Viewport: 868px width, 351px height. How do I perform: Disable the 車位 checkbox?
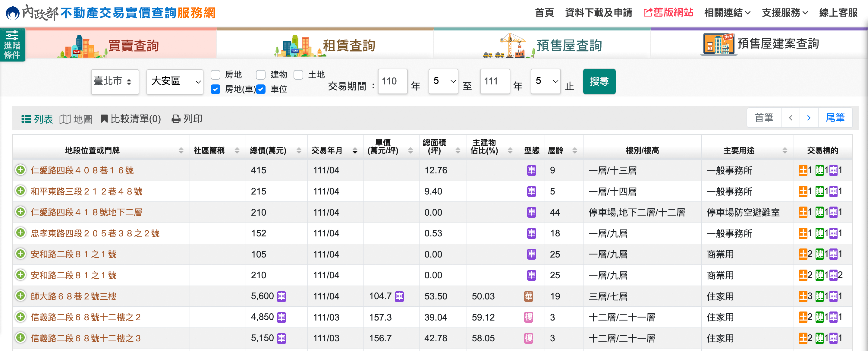pyautogui.click(x=260, y=90)
